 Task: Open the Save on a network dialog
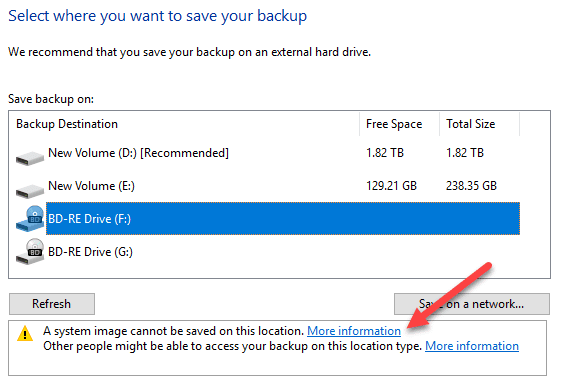472,304
